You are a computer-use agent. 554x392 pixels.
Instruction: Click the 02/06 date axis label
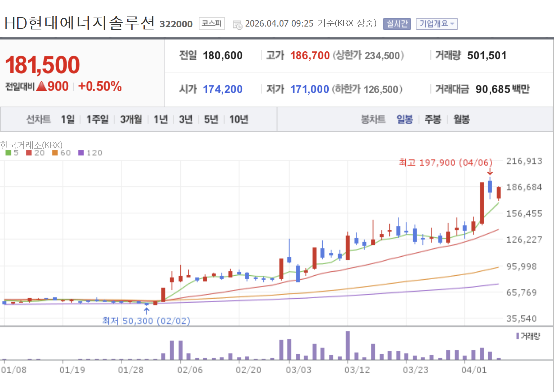coord(190,370)
